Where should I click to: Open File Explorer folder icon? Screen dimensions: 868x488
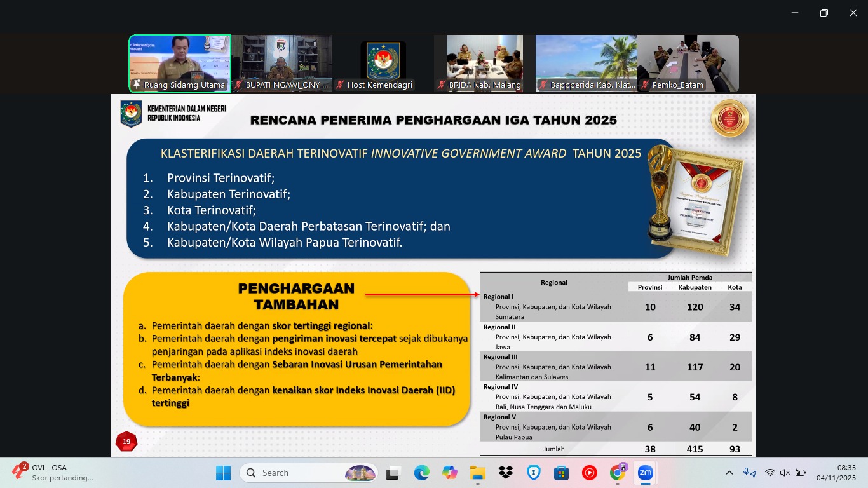pyautogui.click(x=478, y=473)
